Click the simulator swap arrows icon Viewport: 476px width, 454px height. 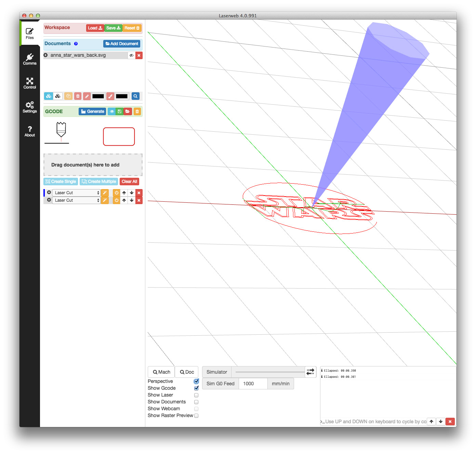pyautogui.click(x=310, y=372)
